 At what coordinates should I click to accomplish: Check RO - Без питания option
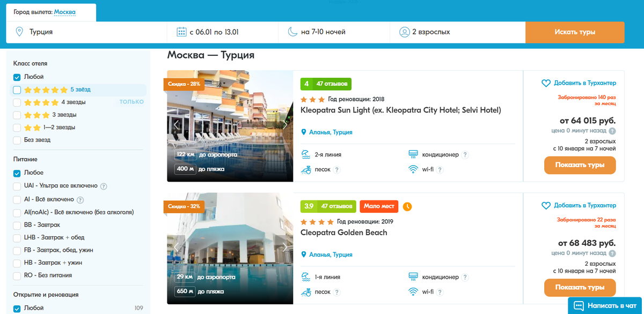[x=17, y=275]
